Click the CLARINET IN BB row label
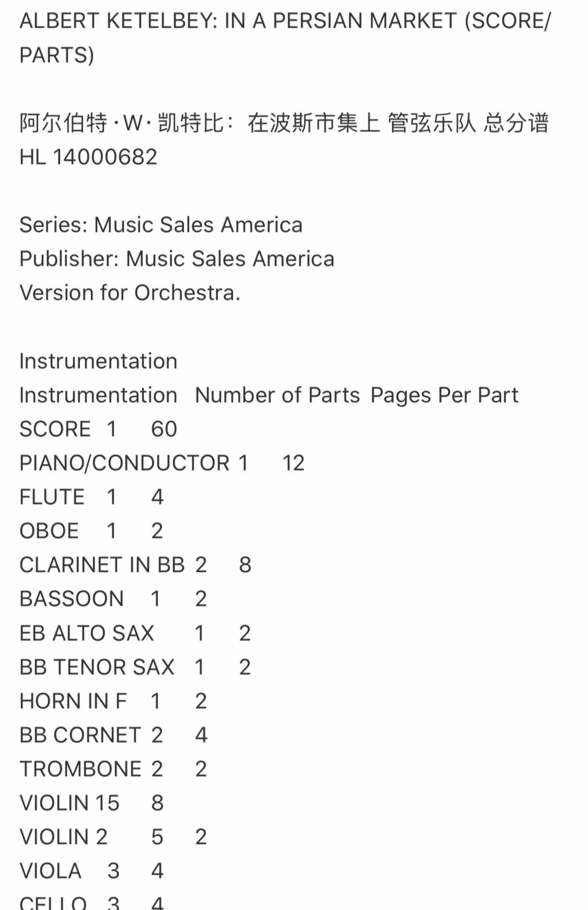Viewport: 588px width, 910px height. 102,565
